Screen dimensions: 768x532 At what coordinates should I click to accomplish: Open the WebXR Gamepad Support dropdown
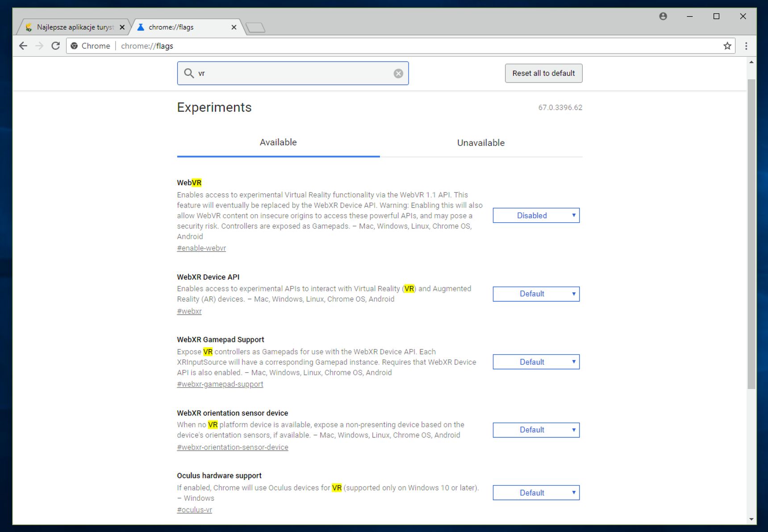coord(536,362)
